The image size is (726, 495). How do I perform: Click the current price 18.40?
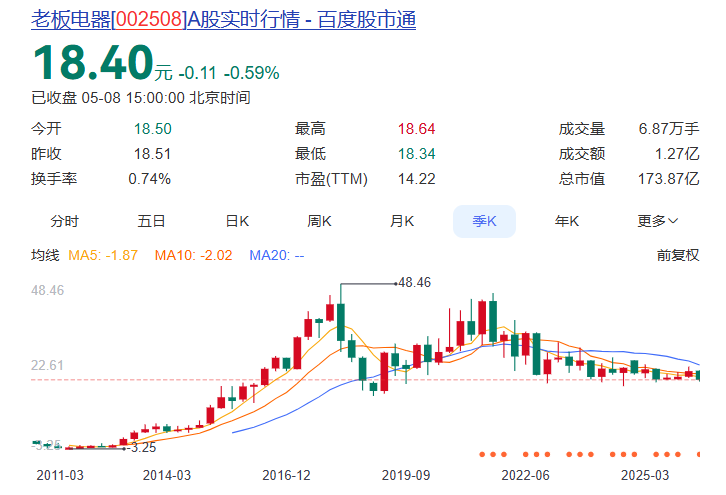pyautogui.click(x=93, y=63)
